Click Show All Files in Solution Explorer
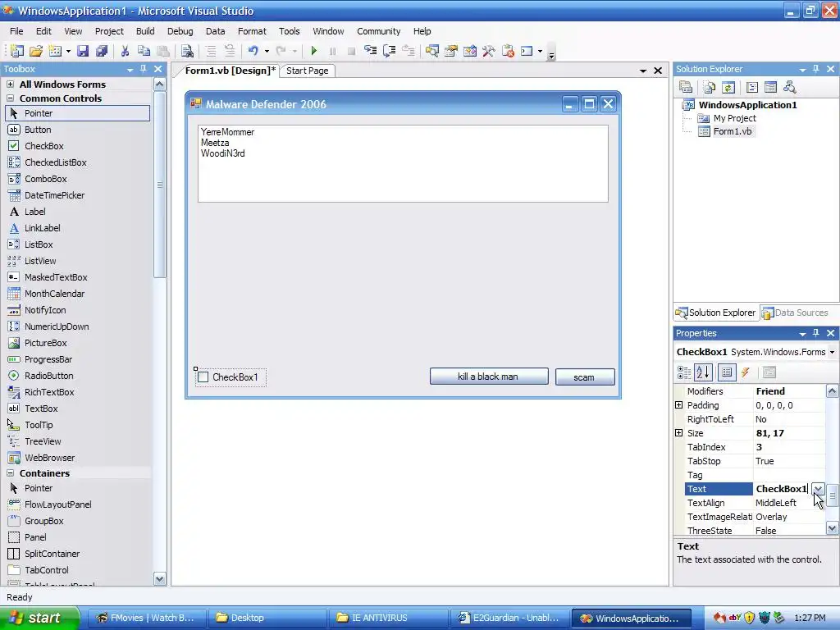 click(710, 87)
